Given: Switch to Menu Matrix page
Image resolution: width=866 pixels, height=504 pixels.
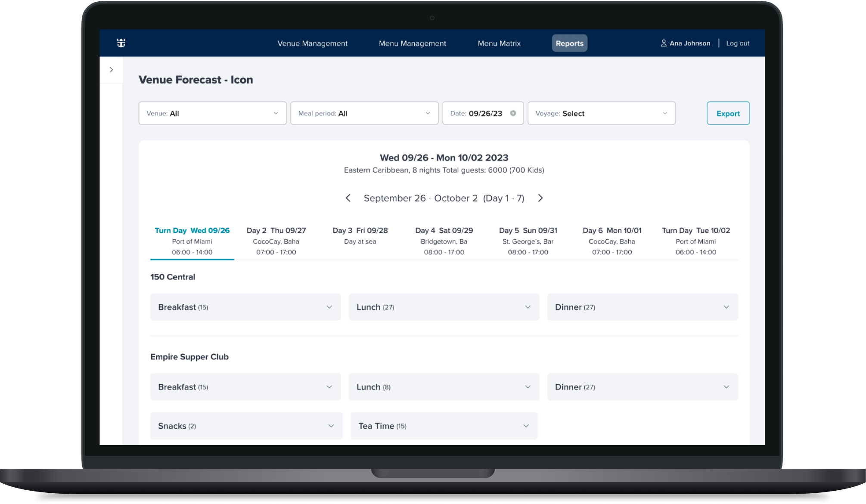Looking at the screenshot, I should tap(499, 43).
